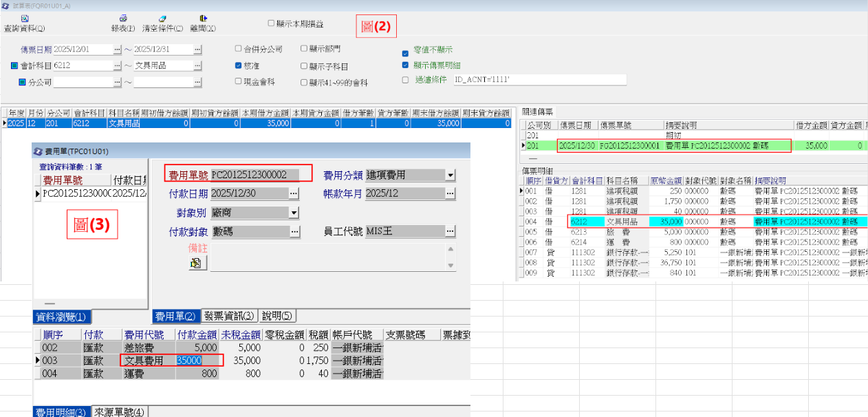Click the 清空條件 eraser icon
Viewport: 868px width, 417px height.
click(x=162, y=19)
